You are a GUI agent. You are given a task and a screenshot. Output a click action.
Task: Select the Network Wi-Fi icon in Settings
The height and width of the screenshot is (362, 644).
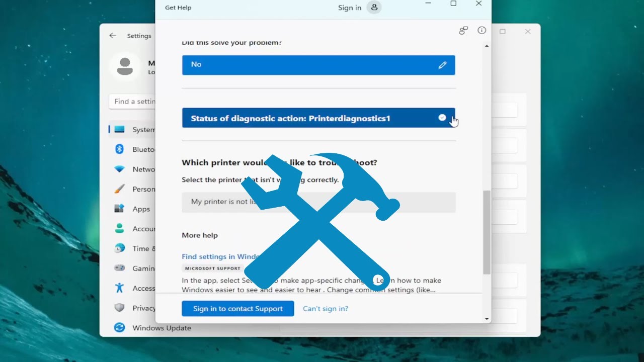119,169
